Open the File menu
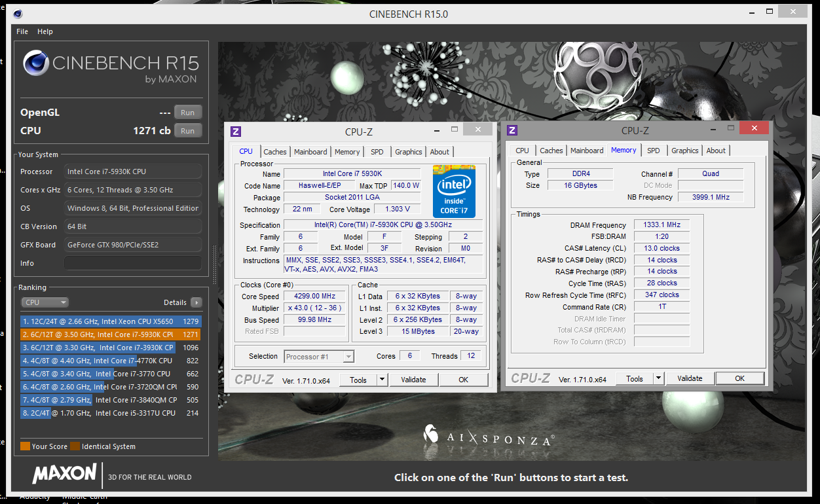 pos(22,31)
